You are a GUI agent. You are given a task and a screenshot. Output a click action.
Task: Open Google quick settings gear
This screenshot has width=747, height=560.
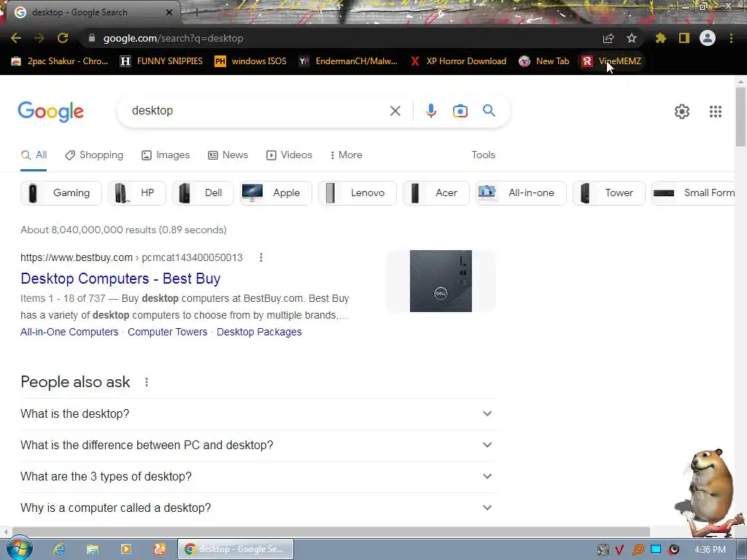click(x=682, y=112)
